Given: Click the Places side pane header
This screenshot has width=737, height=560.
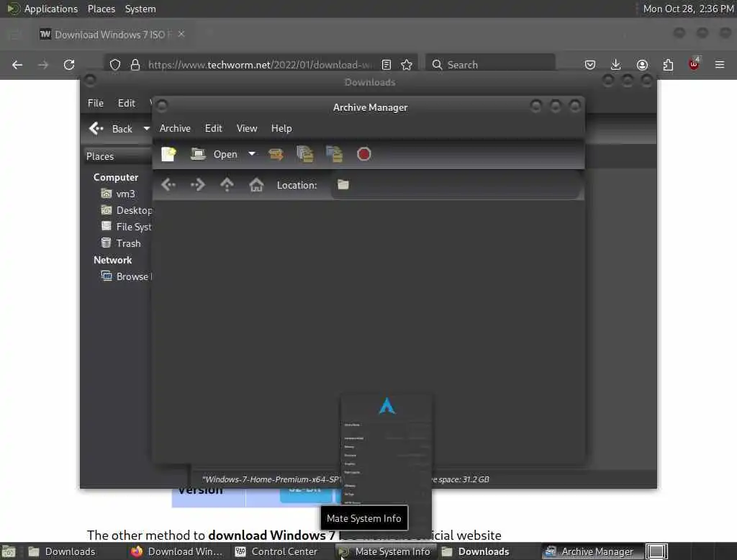Looking at the screenshot, I should [x=117, y=156].
